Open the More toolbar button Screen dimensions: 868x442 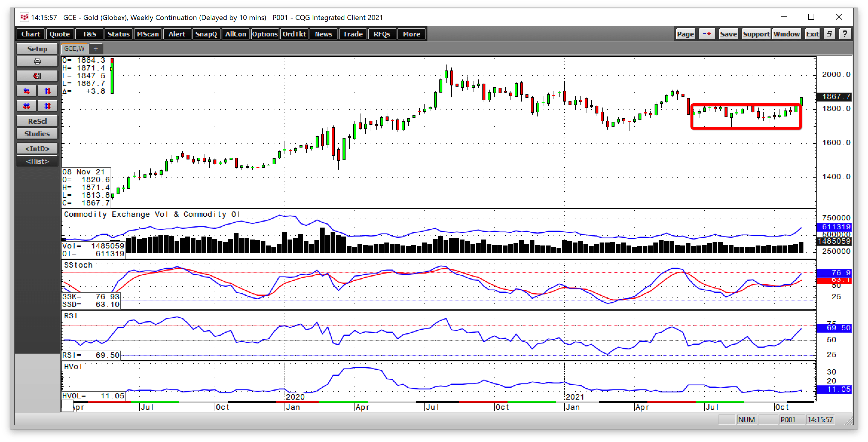(411, 34)
